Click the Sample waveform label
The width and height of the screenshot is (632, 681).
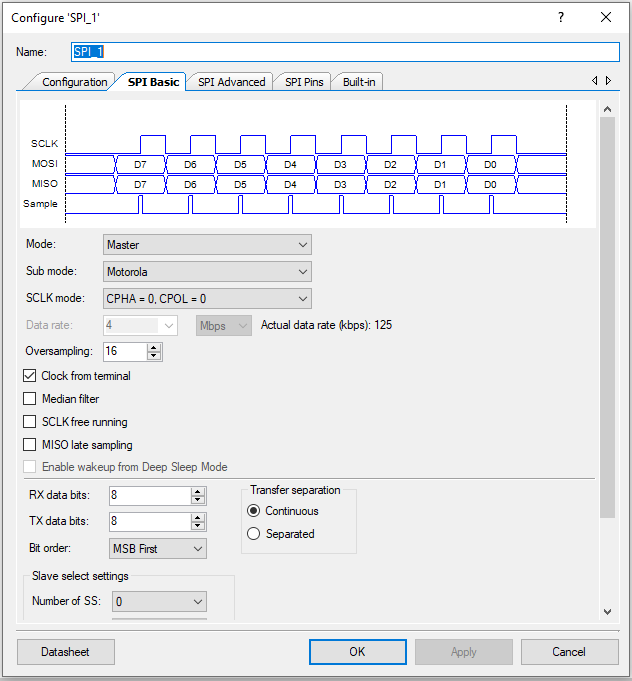(40, 204)
